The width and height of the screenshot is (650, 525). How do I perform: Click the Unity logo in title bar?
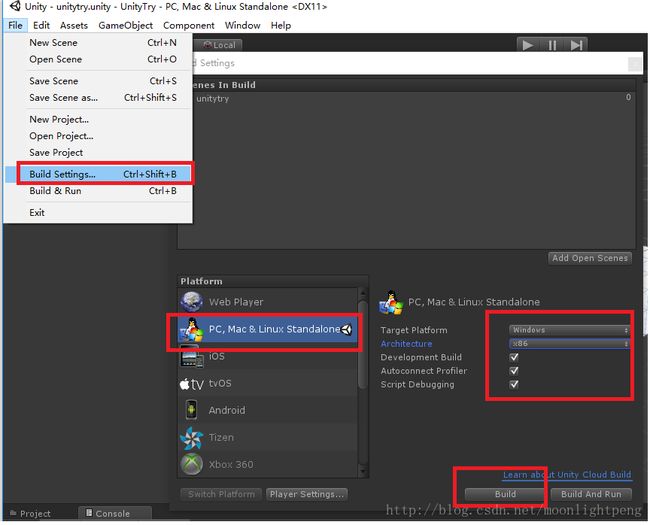(15, 6)
